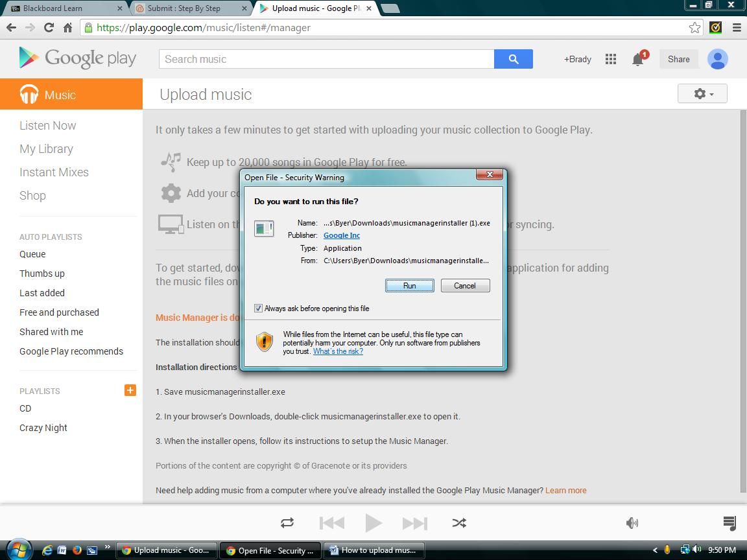Cancel the security warning dialog
This screenshot has height=560, width=747.
[x=465, y=286]
